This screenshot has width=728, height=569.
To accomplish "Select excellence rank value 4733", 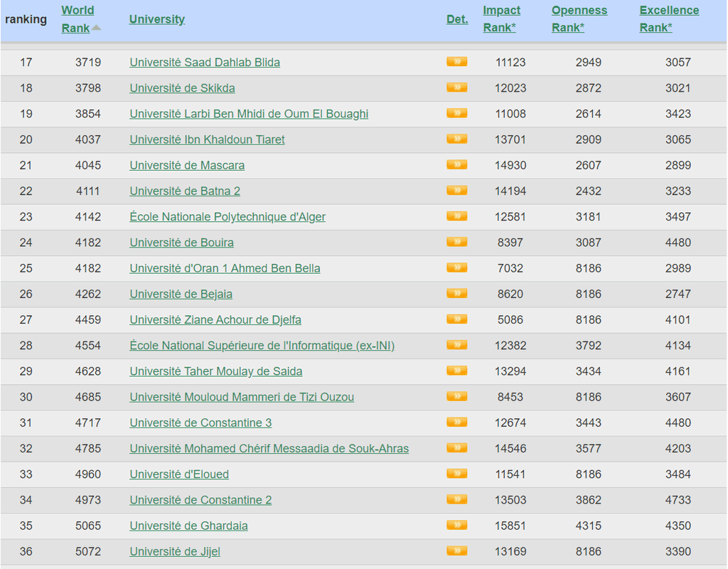I will 678,500.
